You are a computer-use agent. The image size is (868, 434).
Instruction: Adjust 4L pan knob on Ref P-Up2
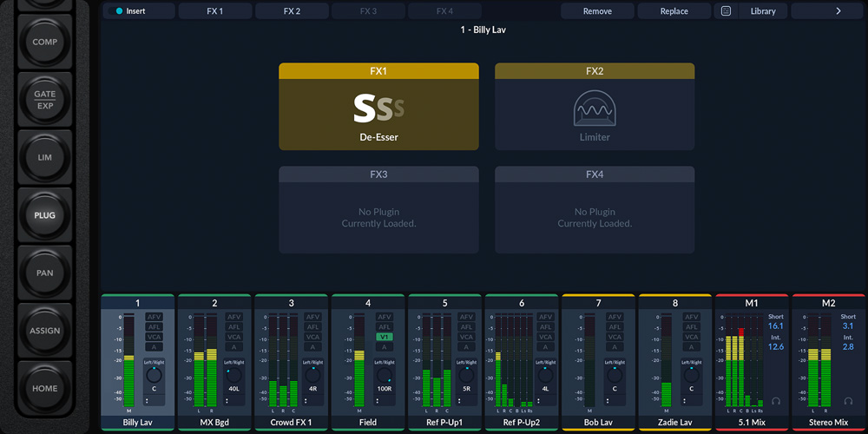click(545, 375)
